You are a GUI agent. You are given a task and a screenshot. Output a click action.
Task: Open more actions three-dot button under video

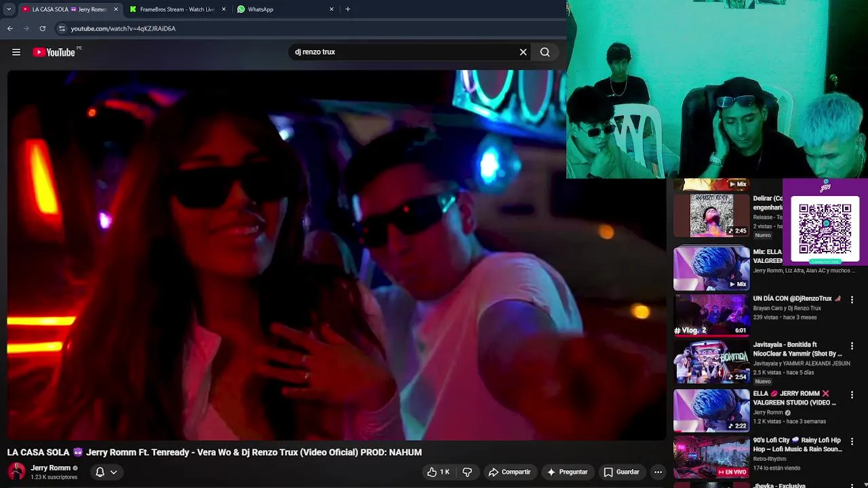point(658,472)
